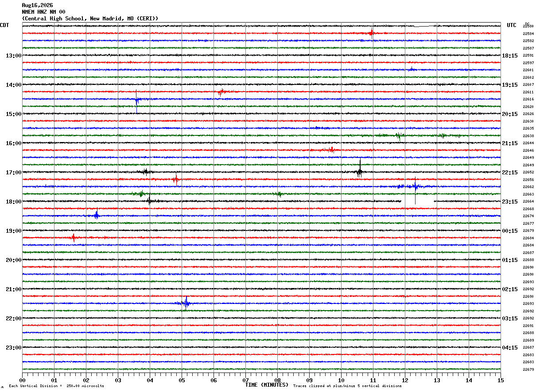Click the 13:00 CDT time label
Viewport: 536px width, 392px height.
tap(13, 56)
